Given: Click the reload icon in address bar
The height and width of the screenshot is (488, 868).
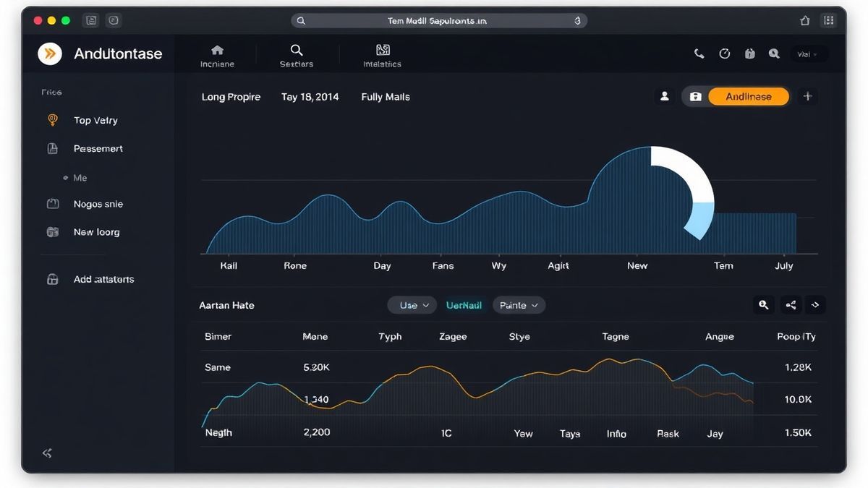Looking at the screenshot, I should pos(577,21).
